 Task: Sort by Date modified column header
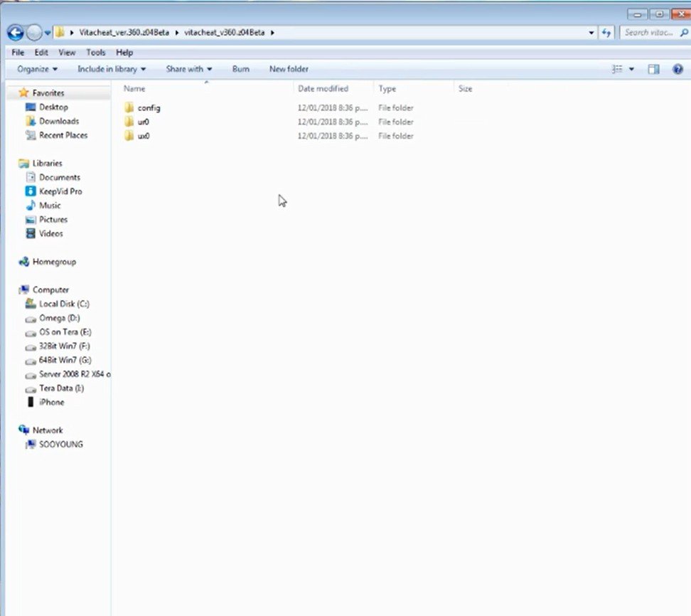(323, 89)
